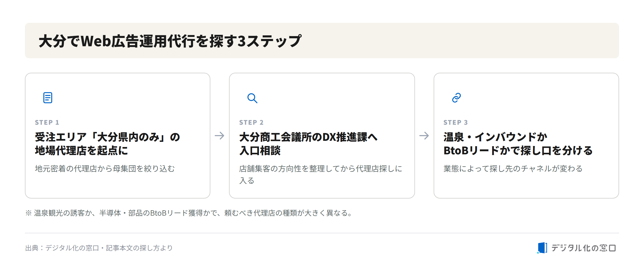
Task: Click the chain link icon in Step 3
Action: click(x=457, y=98)
